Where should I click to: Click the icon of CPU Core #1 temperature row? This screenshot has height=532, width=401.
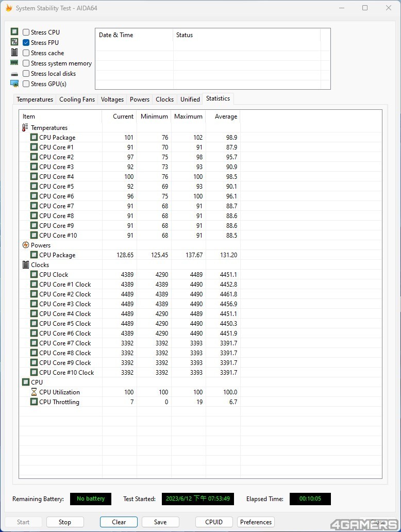click(34, 147)
